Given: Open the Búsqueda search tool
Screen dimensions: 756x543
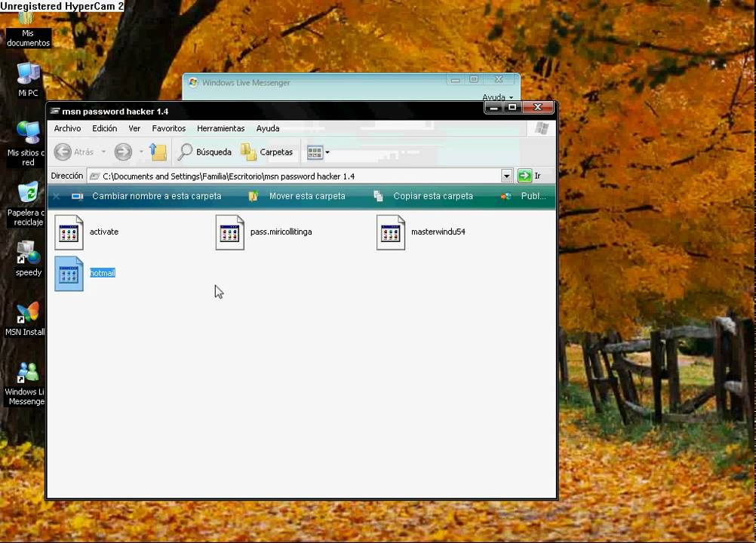Looking at the screenshot, I should [x=204, y=152].
